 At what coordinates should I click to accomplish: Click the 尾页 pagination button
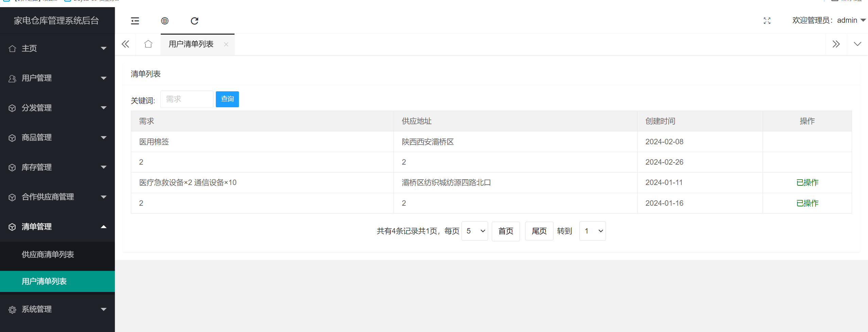(539, 231)
